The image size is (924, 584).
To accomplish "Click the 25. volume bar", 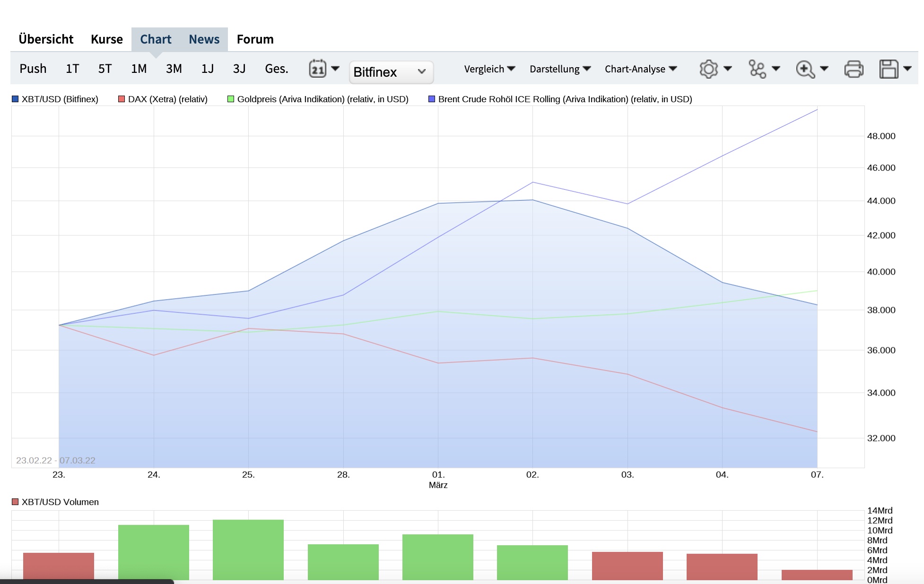I will (248, 549).
